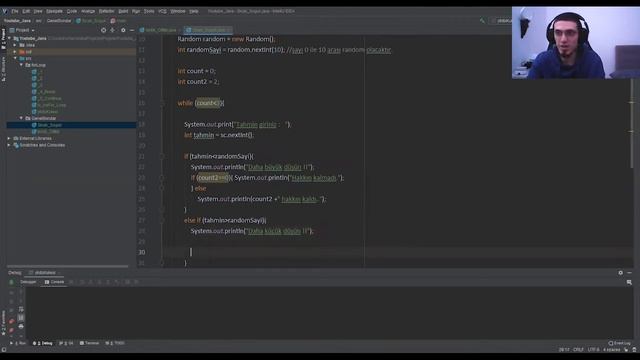Viewport: 640px width, 360px height.
Task: Open the run configuration dropdown
Action: [x=501, y=20]
